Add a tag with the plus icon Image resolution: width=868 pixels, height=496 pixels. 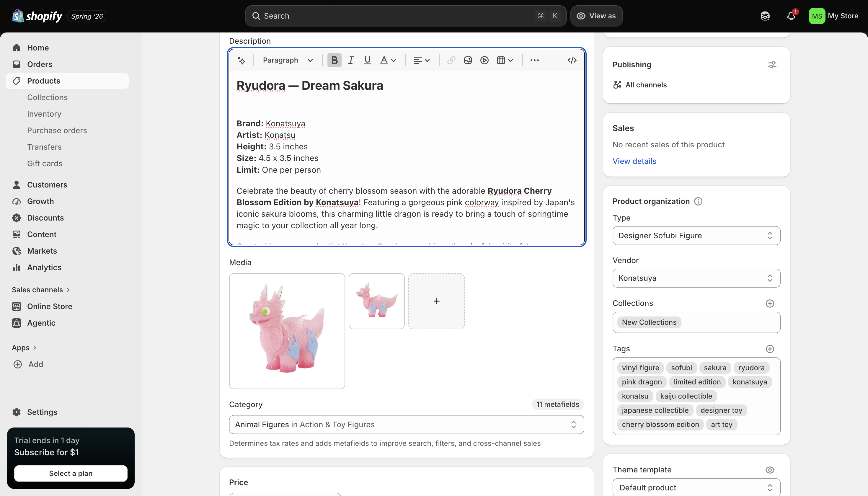click(770, 349)
